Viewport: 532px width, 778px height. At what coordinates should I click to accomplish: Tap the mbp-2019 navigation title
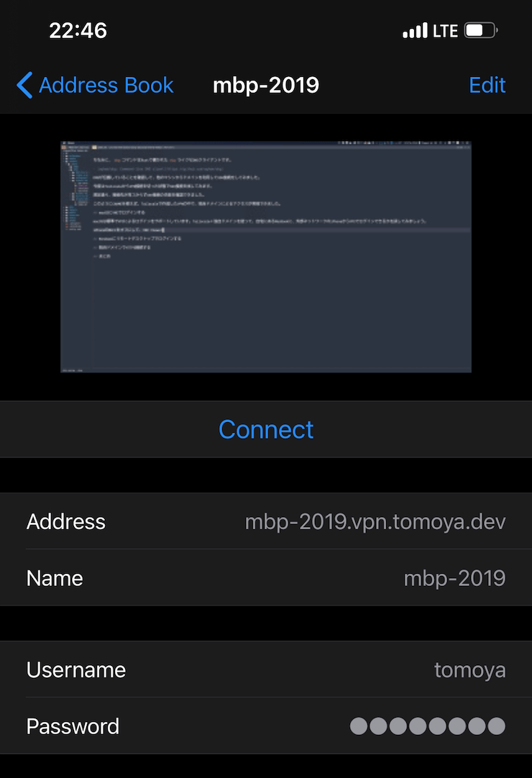point(265,85)
